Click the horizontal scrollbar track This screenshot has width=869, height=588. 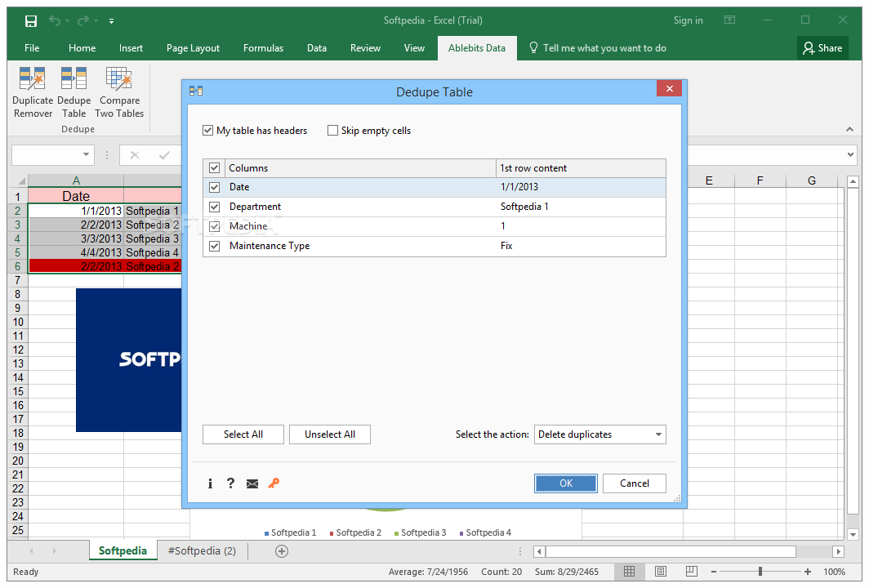[x=671, y=551]
